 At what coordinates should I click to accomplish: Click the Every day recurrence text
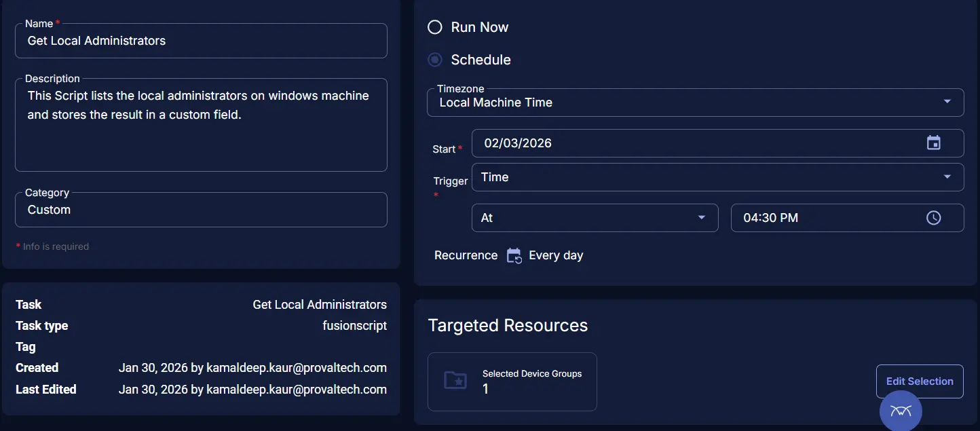[556, 256]
